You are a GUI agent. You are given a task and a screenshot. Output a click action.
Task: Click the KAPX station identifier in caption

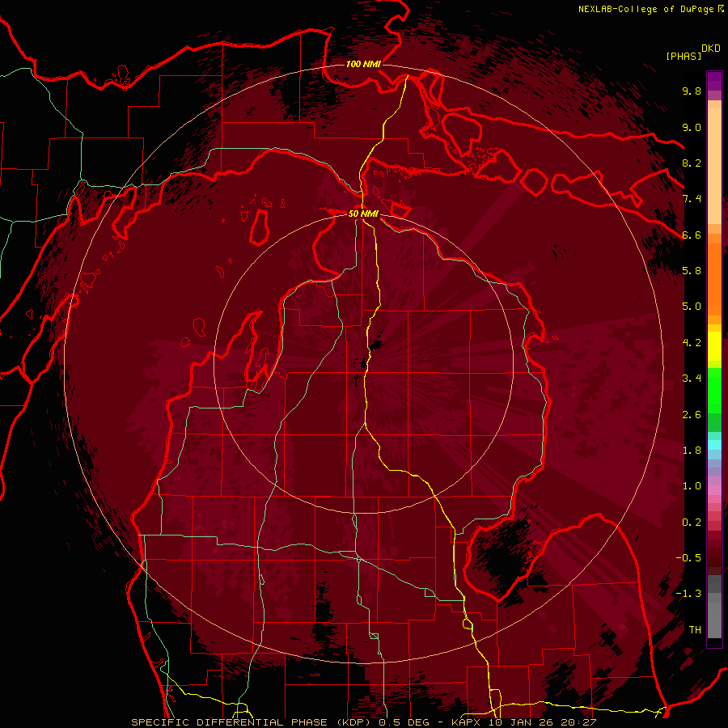467,722
